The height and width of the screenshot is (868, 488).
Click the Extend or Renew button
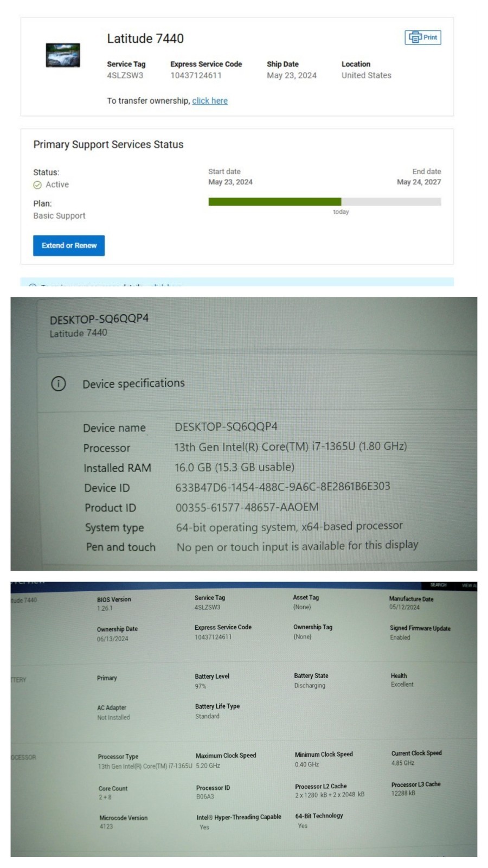(x=69, y=245)
